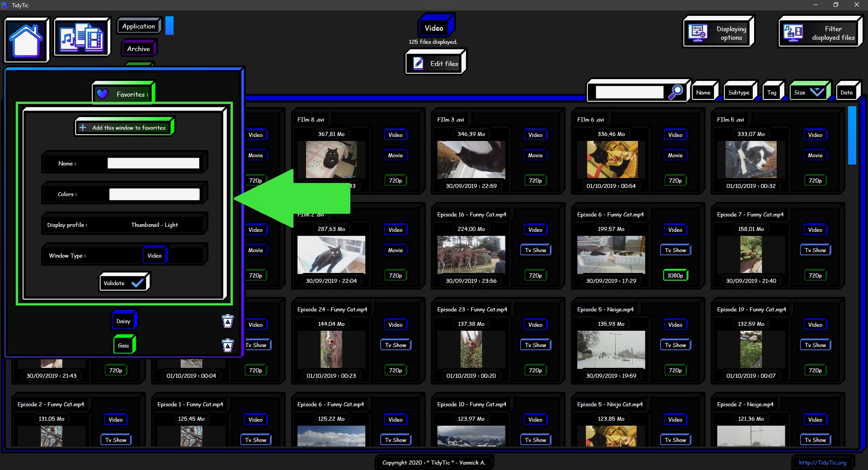Toggle sorting by Date
Screen dimensions: 868x470
[x=846, y=92]
